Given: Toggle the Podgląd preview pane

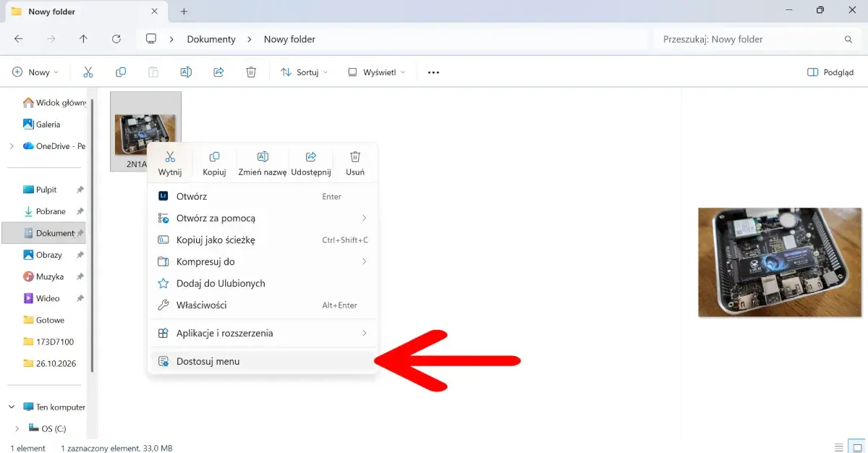Looking at the screenshot, I should click(830, 72).
